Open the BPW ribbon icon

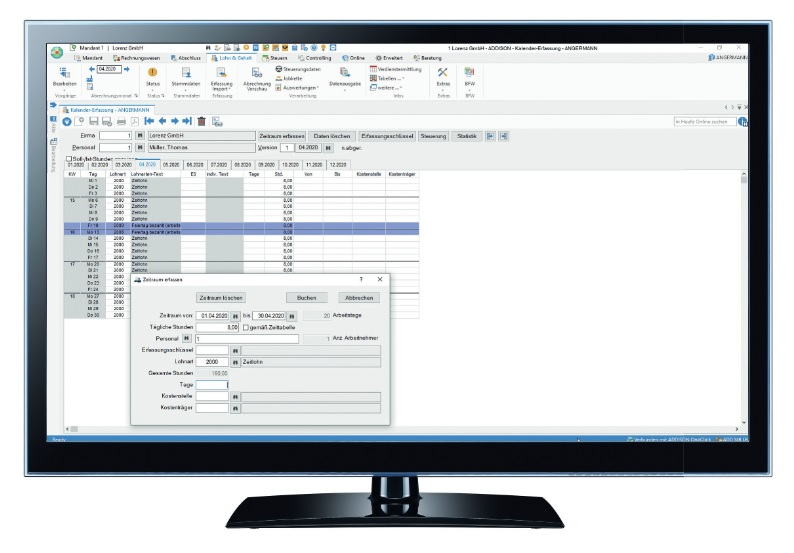[469, 73]
